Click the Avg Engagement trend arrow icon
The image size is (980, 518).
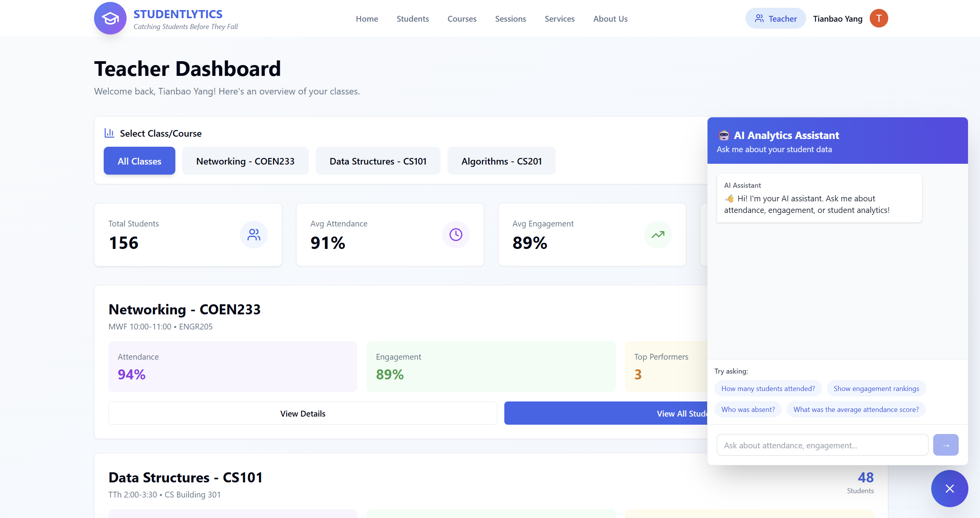pos(658,235)
